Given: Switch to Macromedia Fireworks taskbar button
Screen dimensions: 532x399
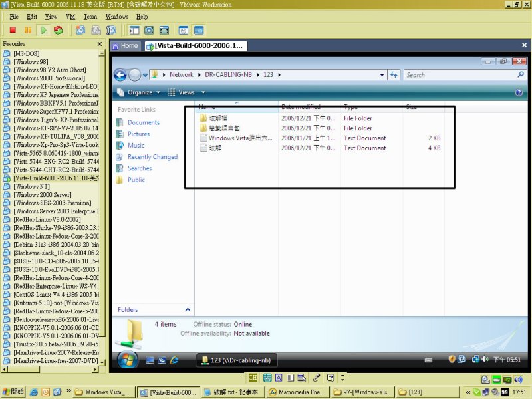Looking at the screenshot, I should click(x=297, y=392).
